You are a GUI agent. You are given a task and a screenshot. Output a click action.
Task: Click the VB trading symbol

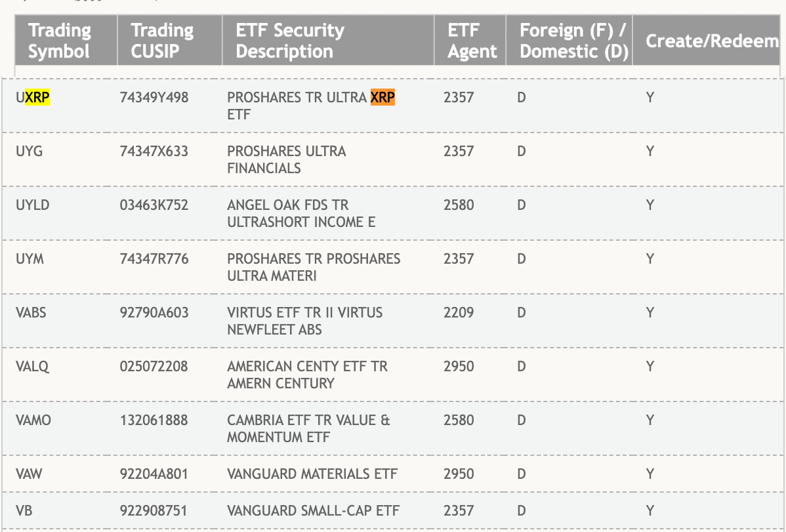pos(24,511)
